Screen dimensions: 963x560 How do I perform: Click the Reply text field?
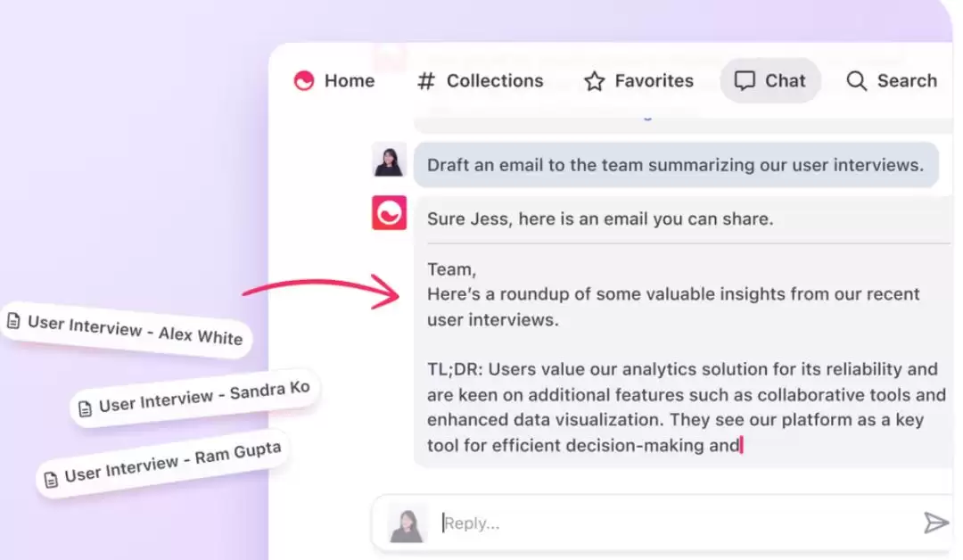pos(676,523)
